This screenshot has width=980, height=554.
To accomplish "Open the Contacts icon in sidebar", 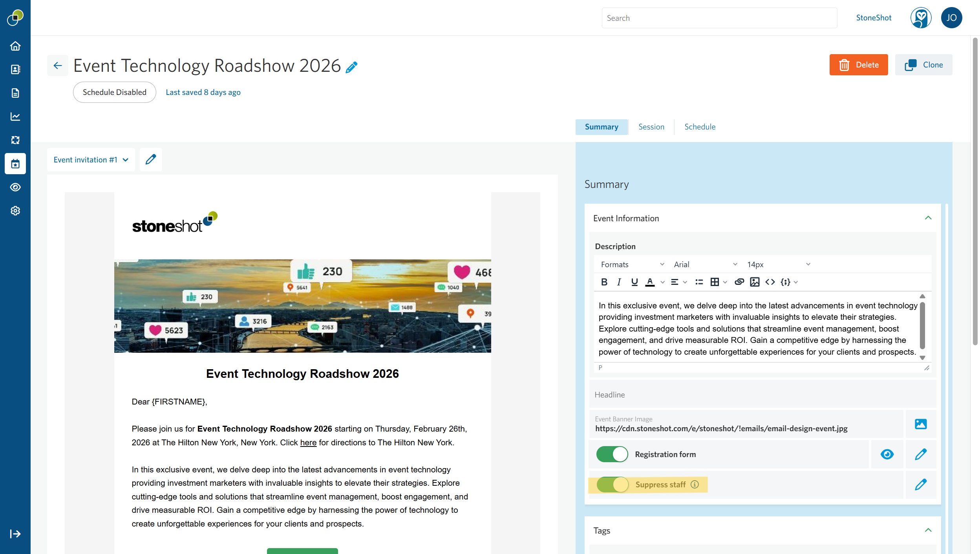I will tap(15, 69).
